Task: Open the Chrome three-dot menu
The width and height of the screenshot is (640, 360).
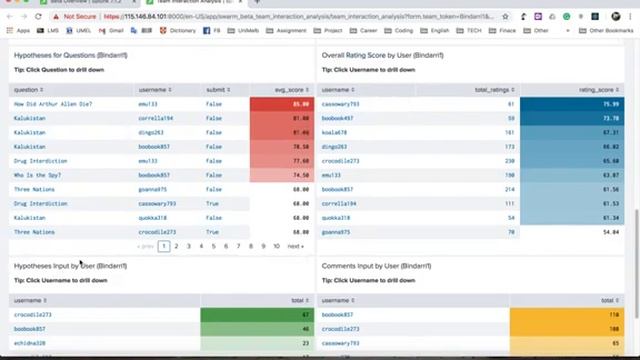Action: [x=631, y=17]
